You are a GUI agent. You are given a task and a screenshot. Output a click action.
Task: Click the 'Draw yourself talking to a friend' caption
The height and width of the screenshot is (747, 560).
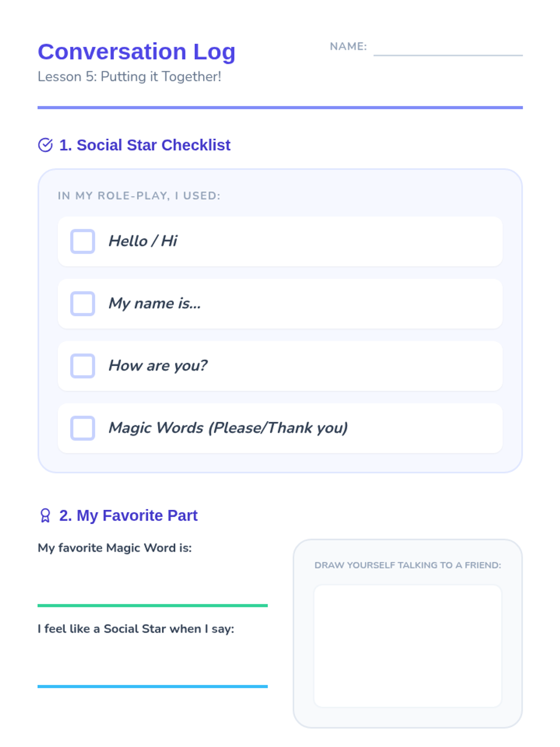tap(407, 565)
